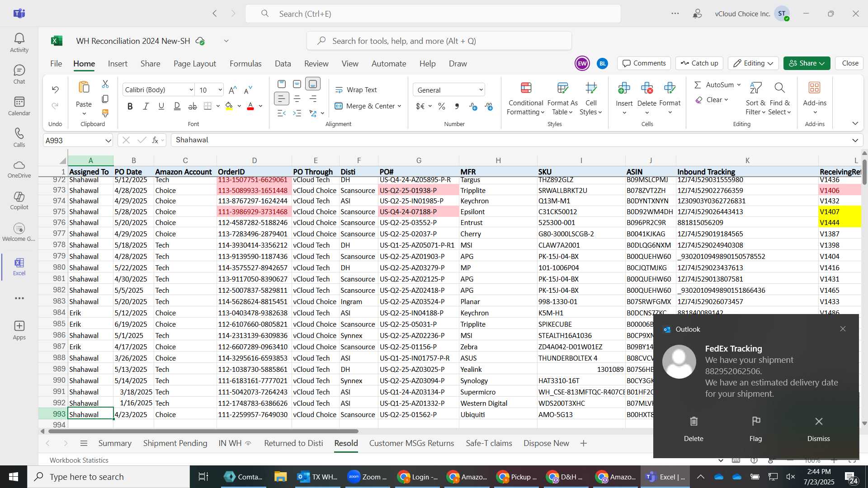The image size is (868, 488).
Task: Click the Insert cells icon
Action: (x=624, y=88)
